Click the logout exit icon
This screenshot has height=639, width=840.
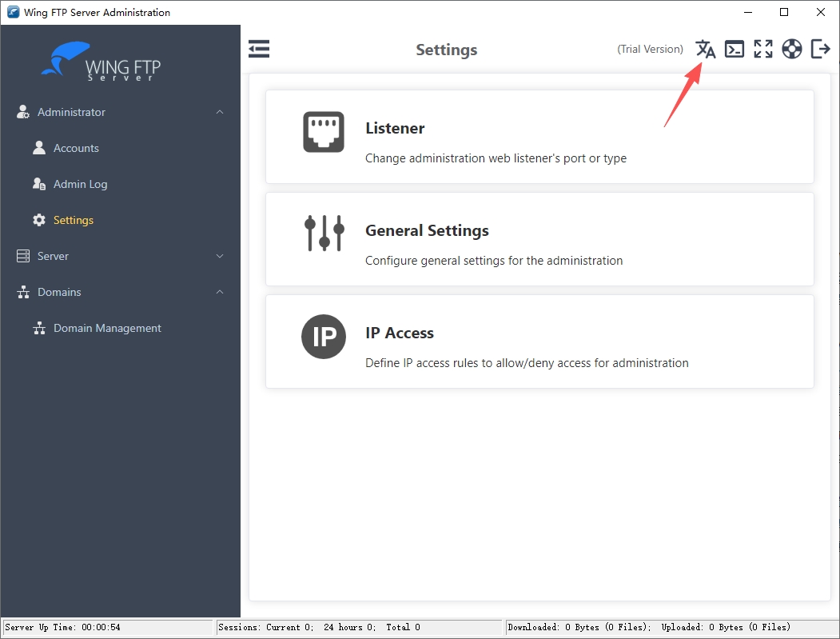[821, 49]
